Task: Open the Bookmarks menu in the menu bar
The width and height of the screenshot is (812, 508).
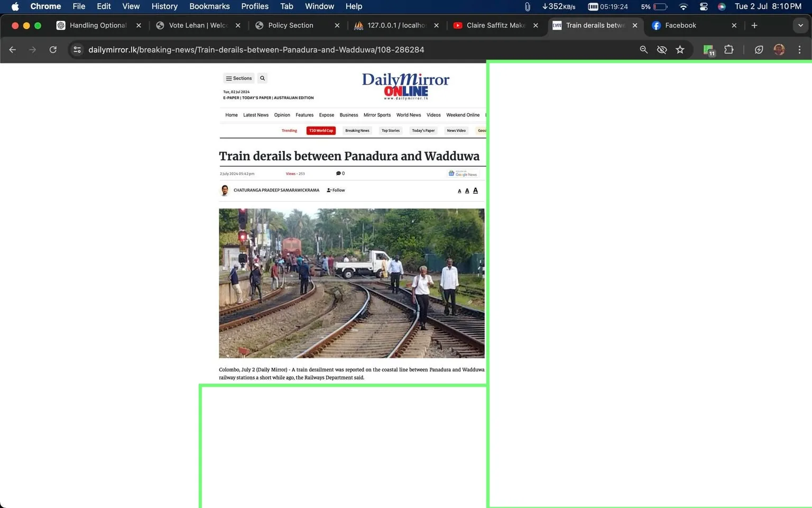Action: pos(209,6)
